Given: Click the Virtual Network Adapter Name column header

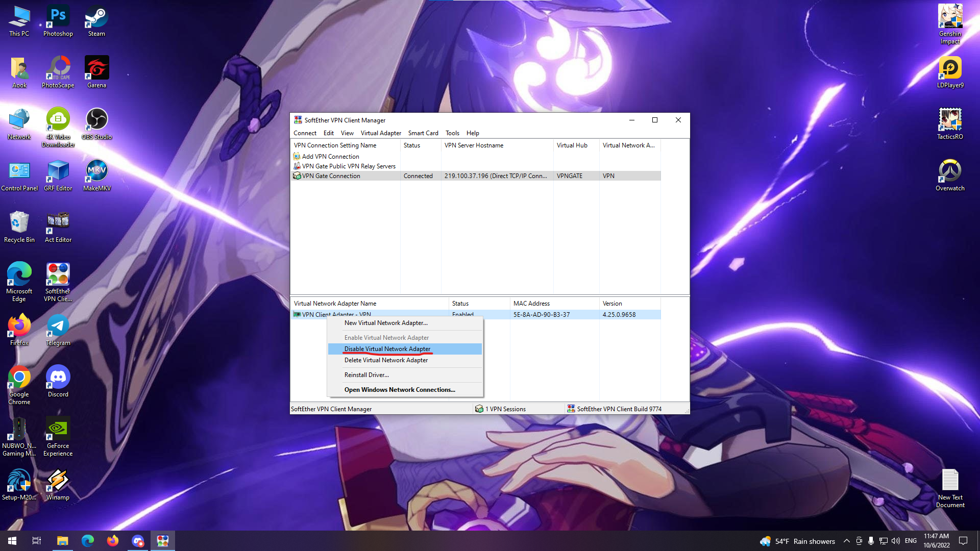Looking at the screenshot, I should (x=370, y=304).
